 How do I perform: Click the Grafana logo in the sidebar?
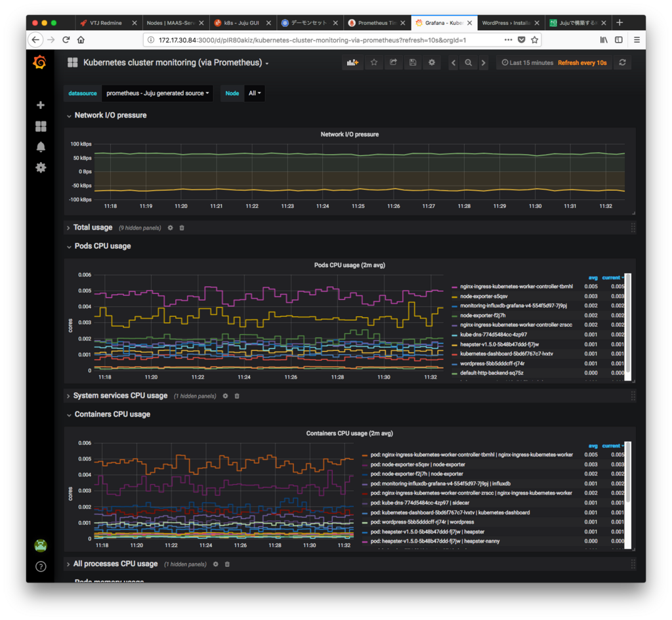(40, 62)
